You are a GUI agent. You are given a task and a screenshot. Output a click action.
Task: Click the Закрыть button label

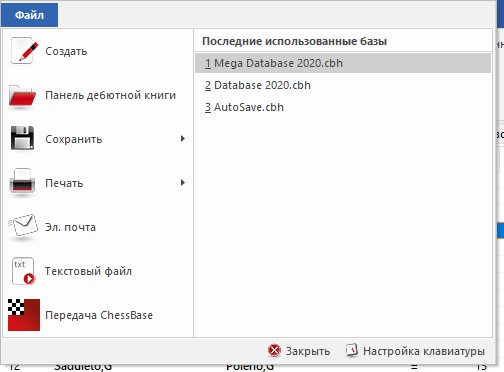(308, 351)
